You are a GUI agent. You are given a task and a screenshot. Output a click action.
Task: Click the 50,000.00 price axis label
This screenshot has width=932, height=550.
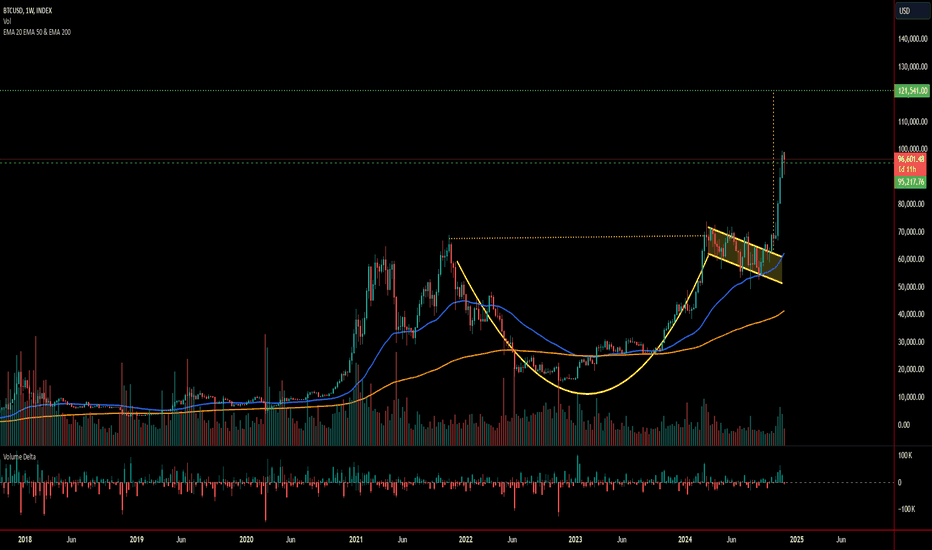[912, 287]
